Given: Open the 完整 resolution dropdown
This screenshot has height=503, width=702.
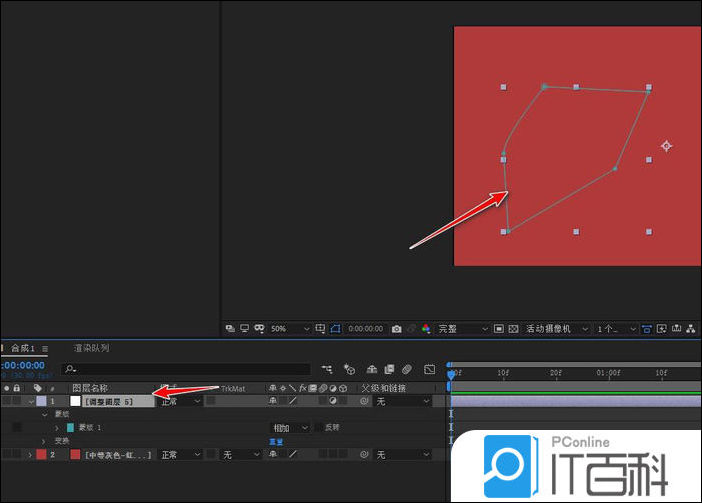Looking at the screenshot, I should (x=462, y=328).
